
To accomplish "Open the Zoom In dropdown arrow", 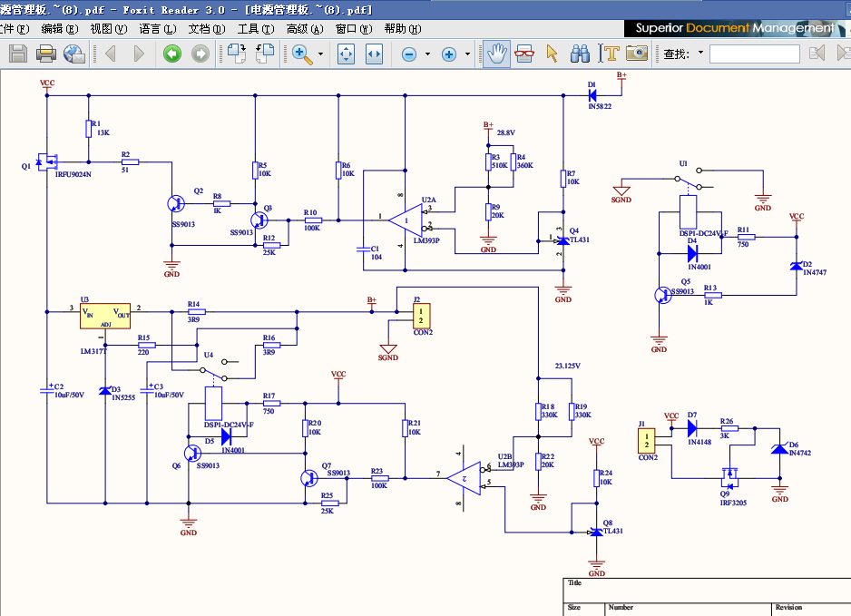I will [468, 54].
